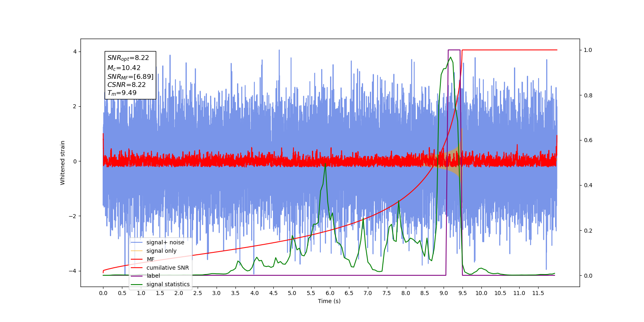Click the x-axis tick label 5.5

click(x=311, y=293)
